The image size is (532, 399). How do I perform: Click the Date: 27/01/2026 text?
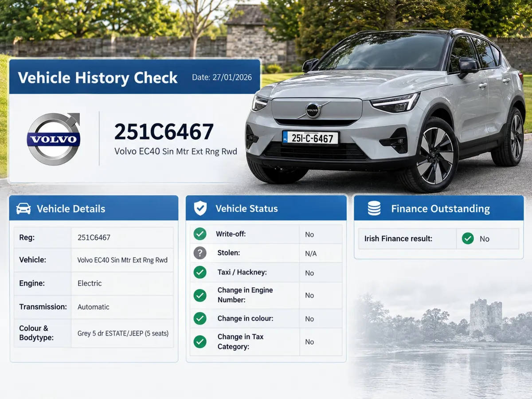click(x=222, y=77)
